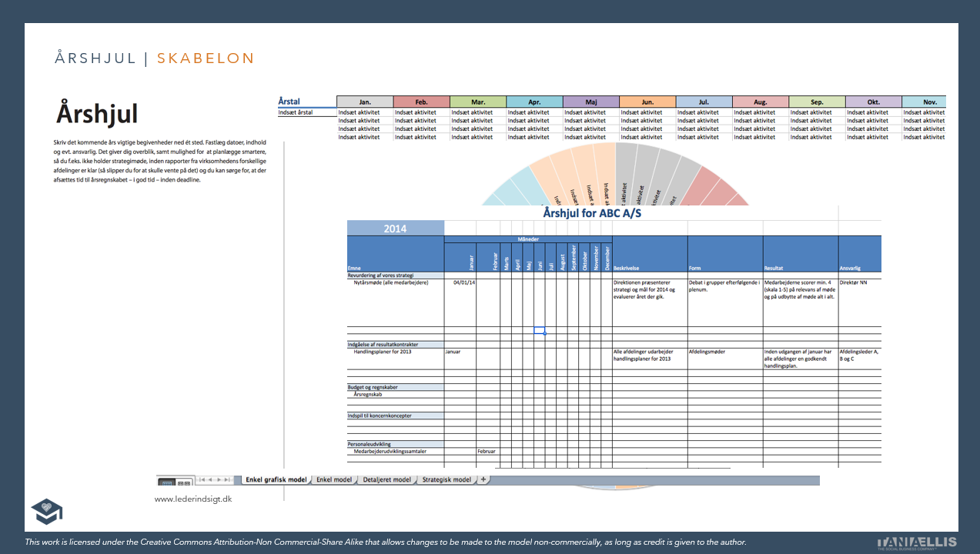The image size is (980, 554).
Task: Open the Enkel model sheet tab
Action: point(334,479)
